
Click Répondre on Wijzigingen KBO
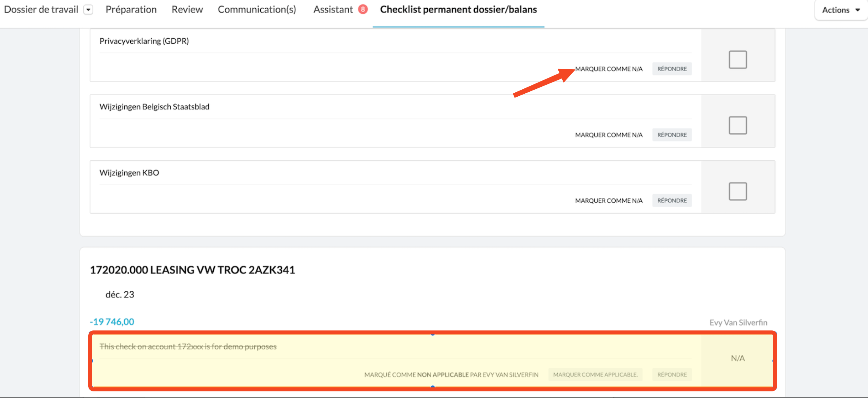pos(672,201)
